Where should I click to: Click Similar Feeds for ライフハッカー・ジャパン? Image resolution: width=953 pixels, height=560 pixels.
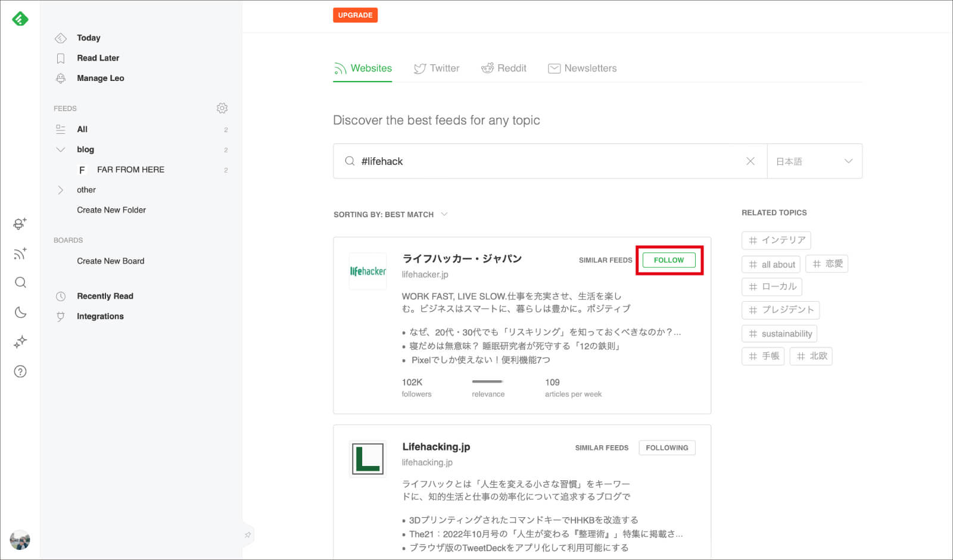[606, 260]
